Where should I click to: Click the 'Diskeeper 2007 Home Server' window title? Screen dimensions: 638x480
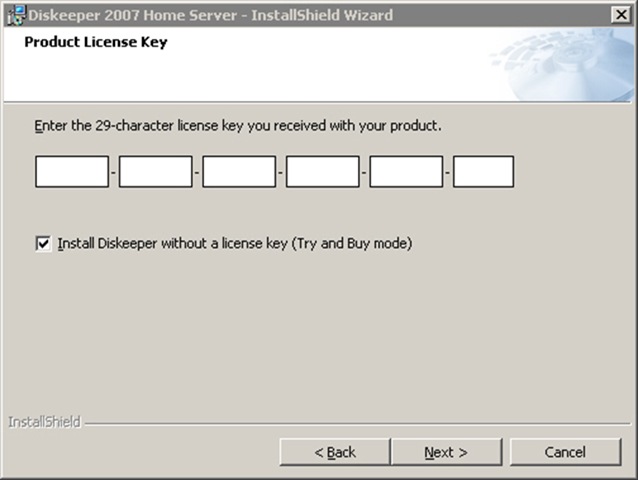[x=210, y=15]
